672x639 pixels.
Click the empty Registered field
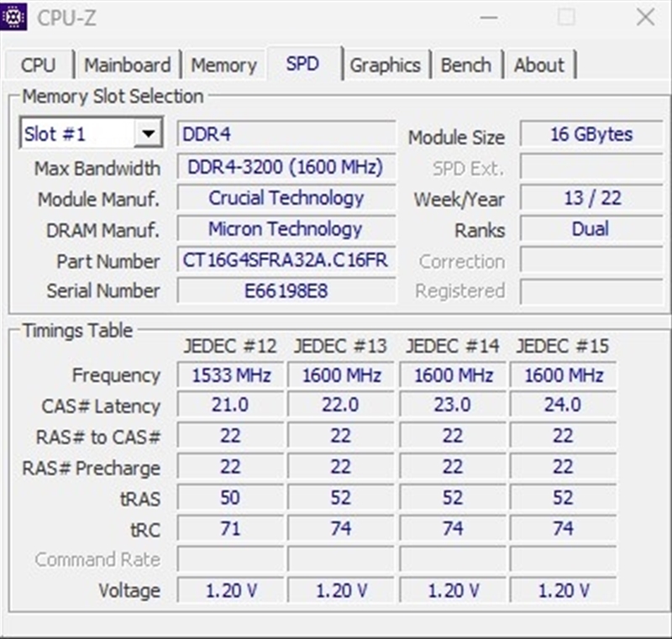click(x=591, y=291)
